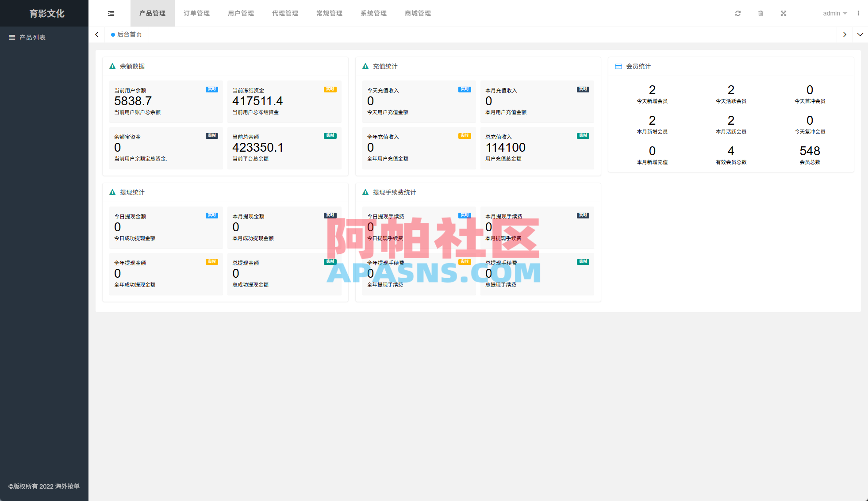Image resolution: width=868 pixels, height=501 pixels.
Task: Click the warning icon next to 提现统计
Action: (x=112, y=192)
